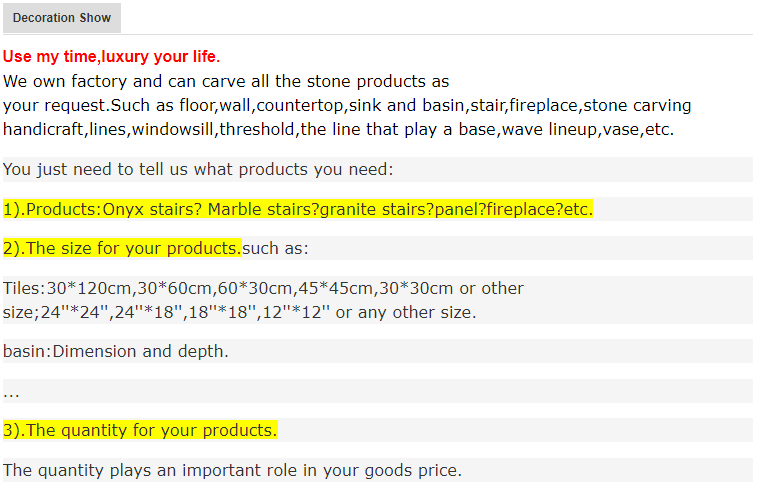Click 'panel?' in the highlighted Products line
Viewport: 758px width, 485px height.
click(x=453, y=209)
